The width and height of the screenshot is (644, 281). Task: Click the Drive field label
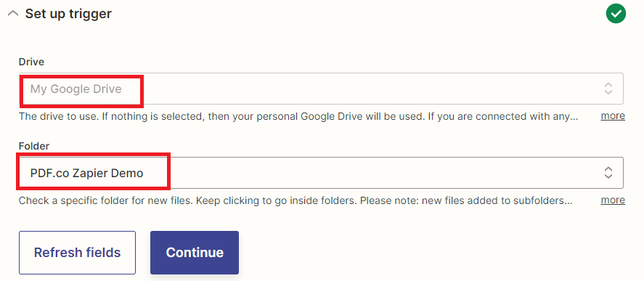32,62
